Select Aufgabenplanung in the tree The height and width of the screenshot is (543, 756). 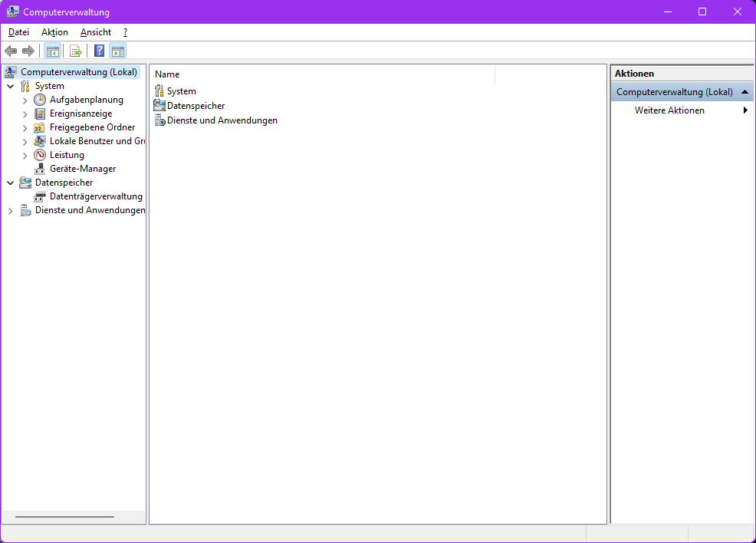(x=87, y=100)
